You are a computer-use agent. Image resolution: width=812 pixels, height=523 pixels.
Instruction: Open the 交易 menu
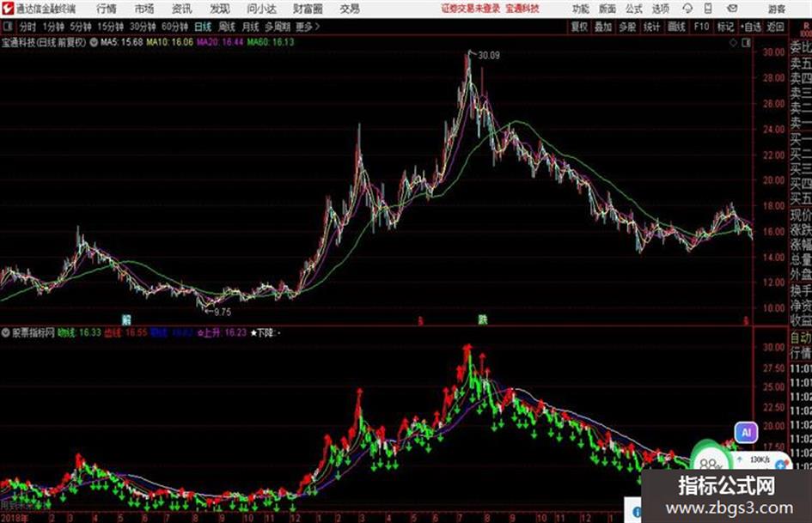pyautogui.click(x=350, y=9)
